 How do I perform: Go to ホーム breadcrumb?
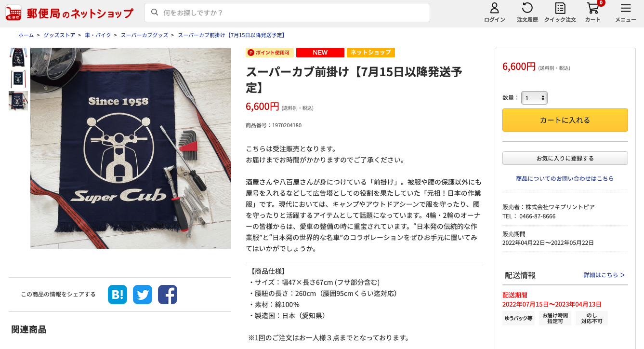point(26,35)
